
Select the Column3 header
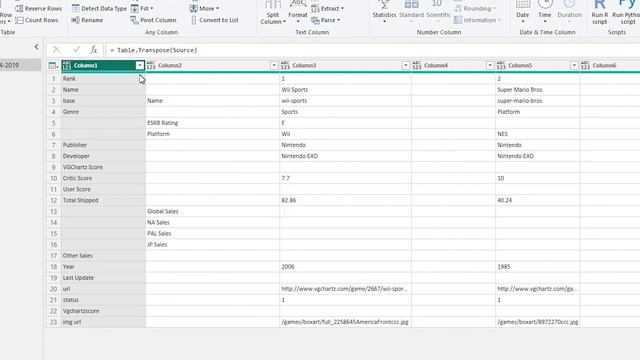tap(345, 65)
